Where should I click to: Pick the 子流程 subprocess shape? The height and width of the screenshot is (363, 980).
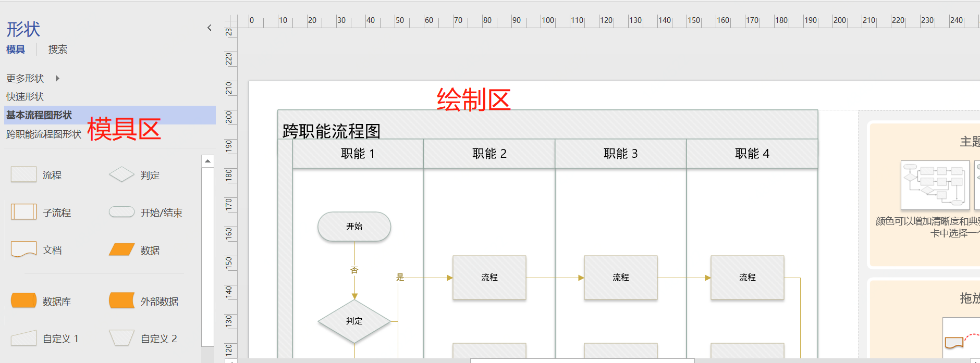coord(23,212)
